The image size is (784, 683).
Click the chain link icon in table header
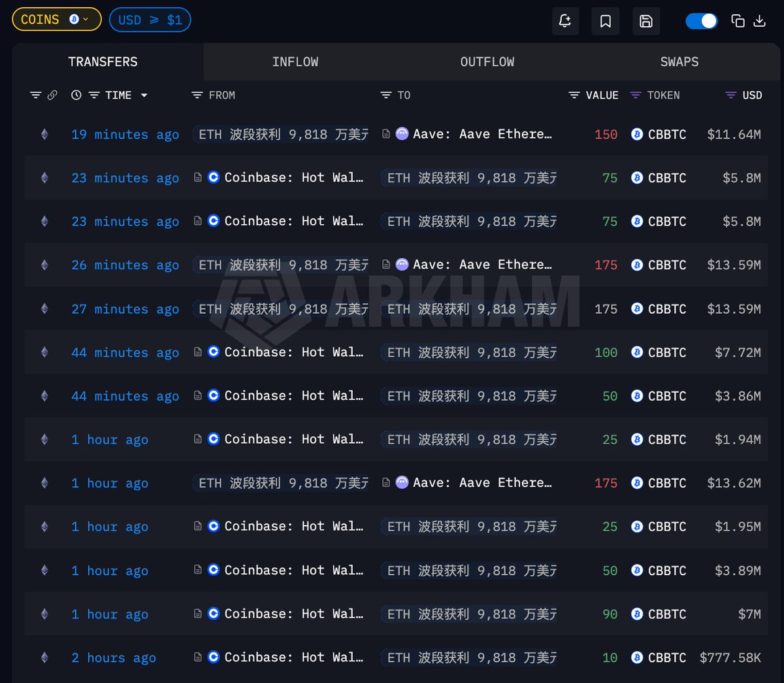[x=52, y=95]
